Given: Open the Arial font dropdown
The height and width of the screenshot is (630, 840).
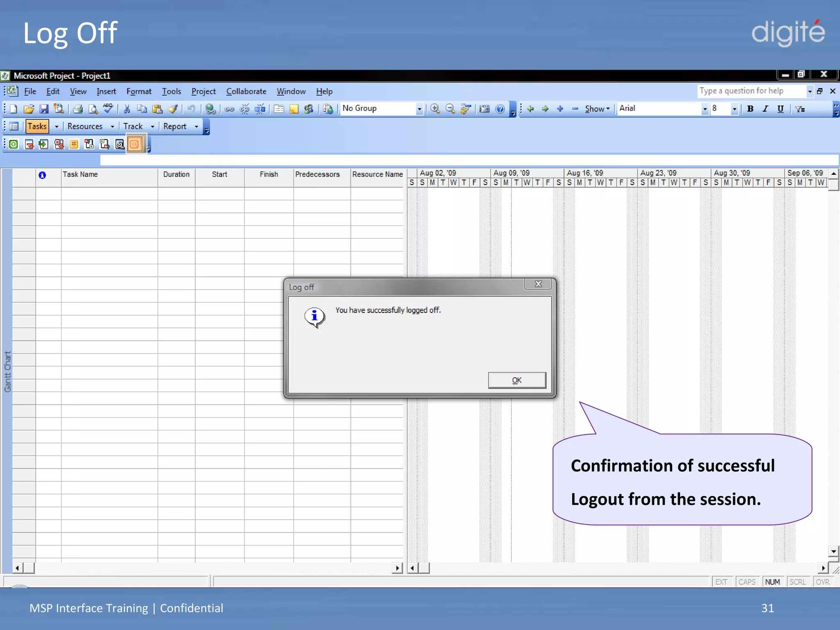Looking at the screenshot, I should coord(705,109).
